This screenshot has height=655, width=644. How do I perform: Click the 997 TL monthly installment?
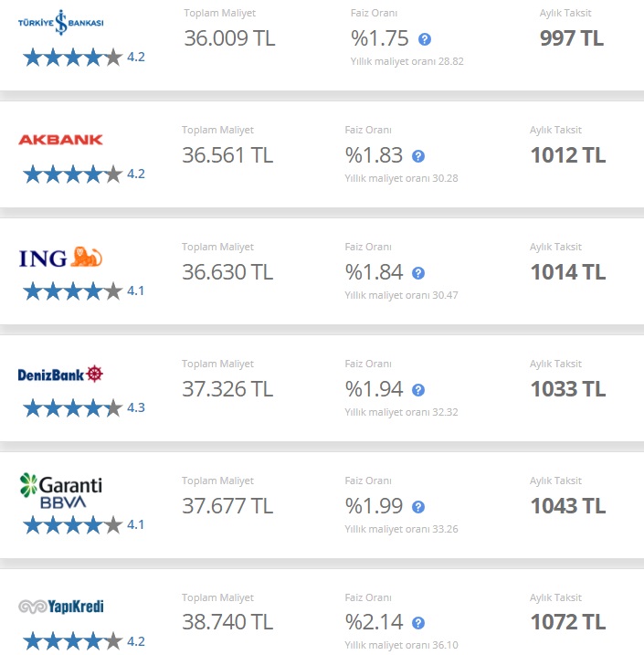571,38
